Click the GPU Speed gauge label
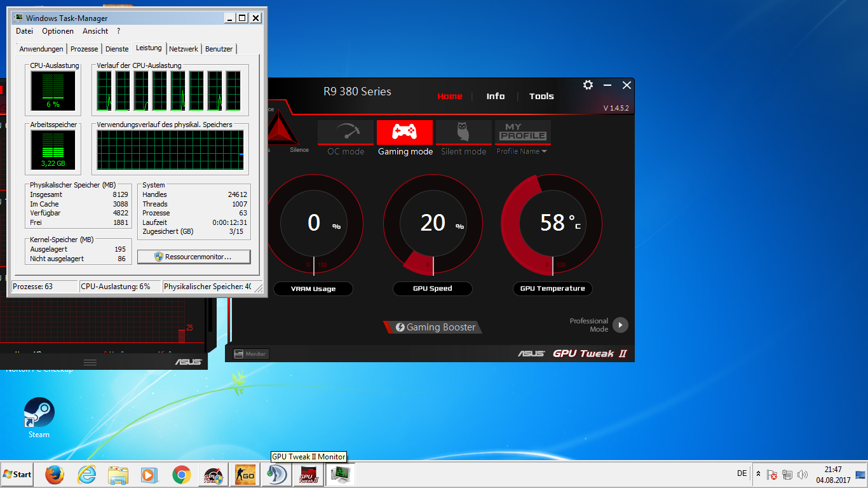Screen dimensions: 868x488 click(x=433, y=288)
